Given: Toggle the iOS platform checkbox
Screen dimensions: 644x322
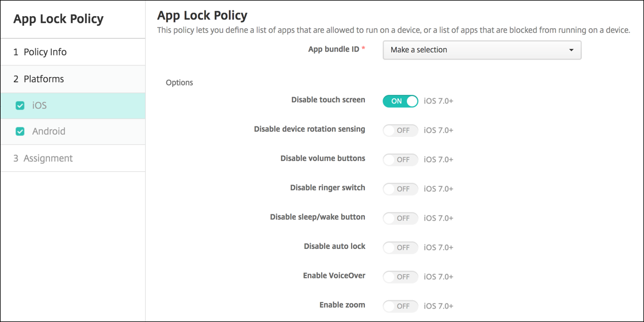Looking at the screenshot, I should (20, 106).
